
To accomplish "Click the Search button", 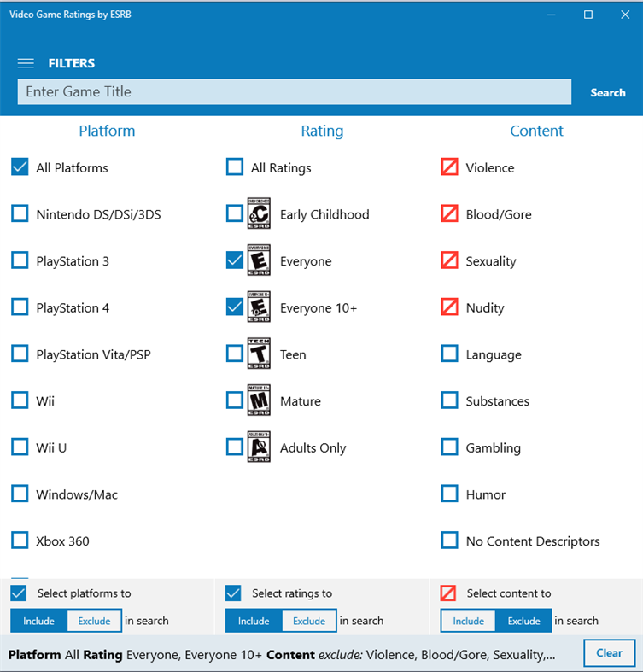I will coord(608,92).
